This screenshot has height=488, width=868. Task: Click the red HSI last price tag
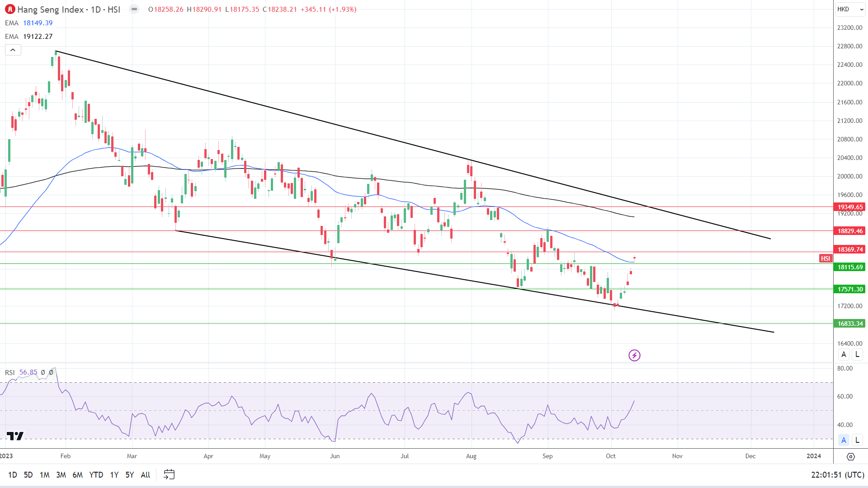tap(826, 258)
